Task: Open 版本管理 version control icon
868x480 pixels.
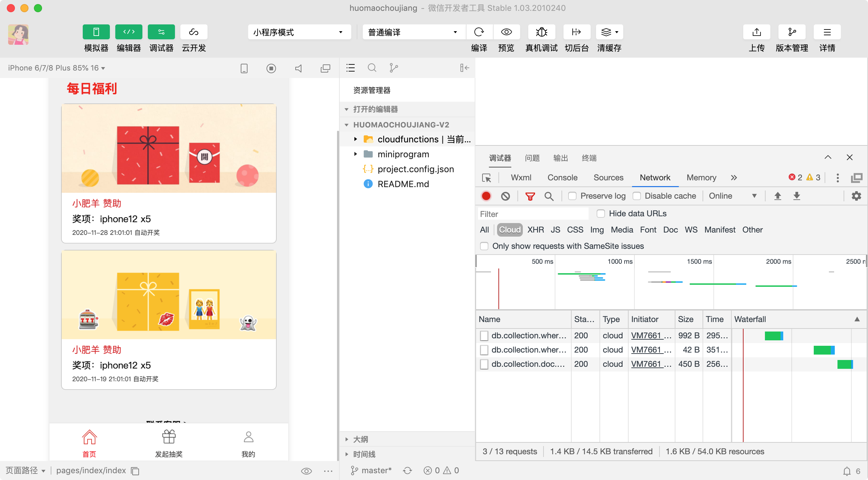Action: (792, 32)
